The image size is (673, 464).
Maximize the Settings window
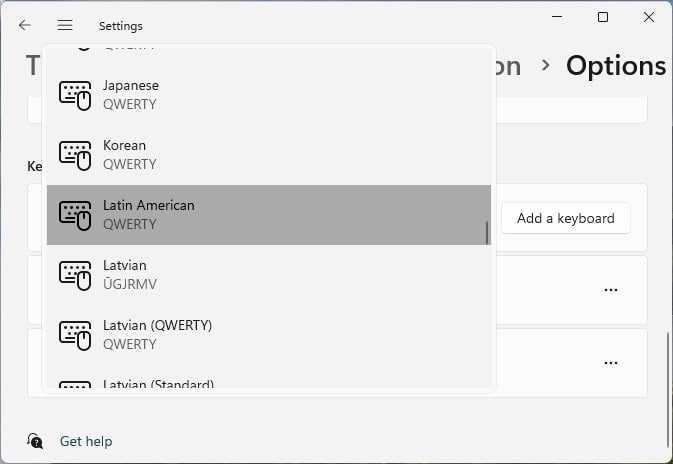click(603, 17)
